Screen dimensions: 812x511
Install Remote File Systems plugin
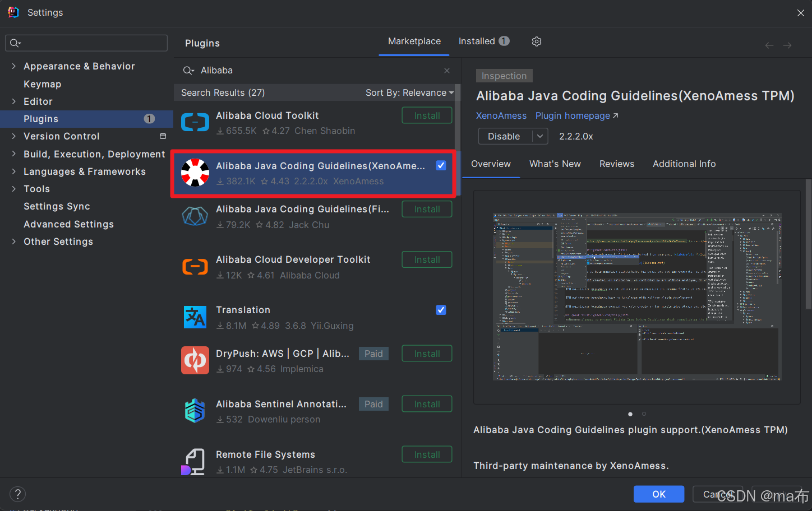point(427,454)
